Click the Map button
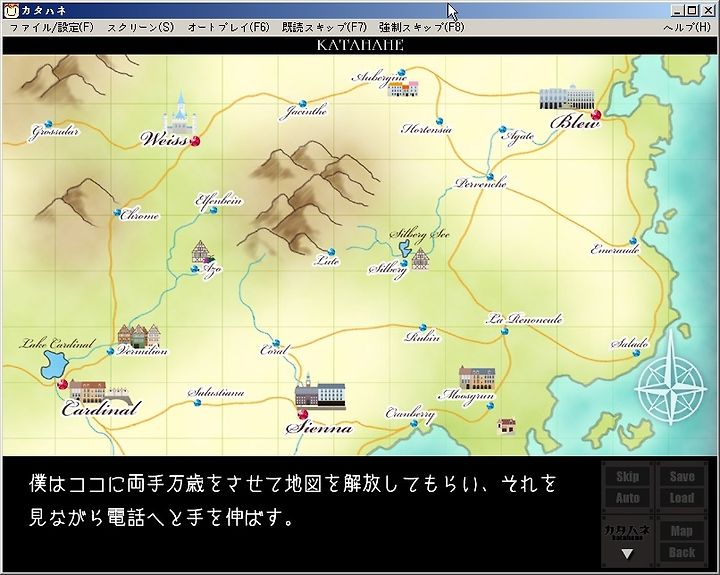Viewport: 720px width, 575px height. (682, 531)
